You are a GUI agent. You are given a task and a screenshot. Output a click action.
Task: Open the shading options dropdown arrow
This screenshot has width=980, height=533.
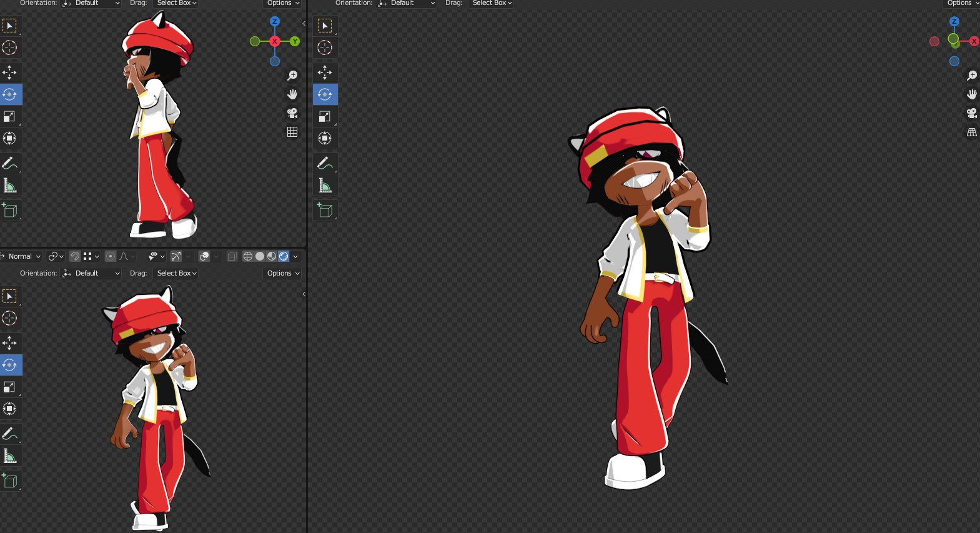pos(295,256)
